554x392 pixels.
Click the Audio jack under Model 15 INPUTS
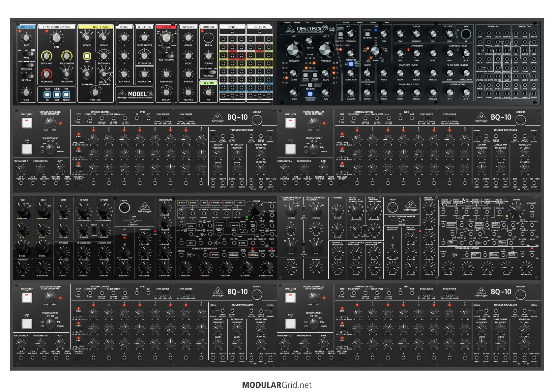(232, 32)
